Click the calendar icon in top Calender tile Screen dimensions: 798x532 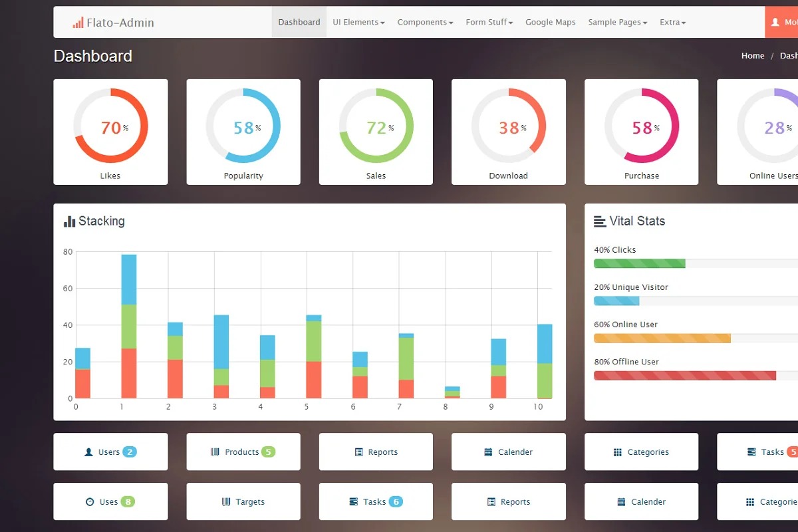(x=488, y=452)
